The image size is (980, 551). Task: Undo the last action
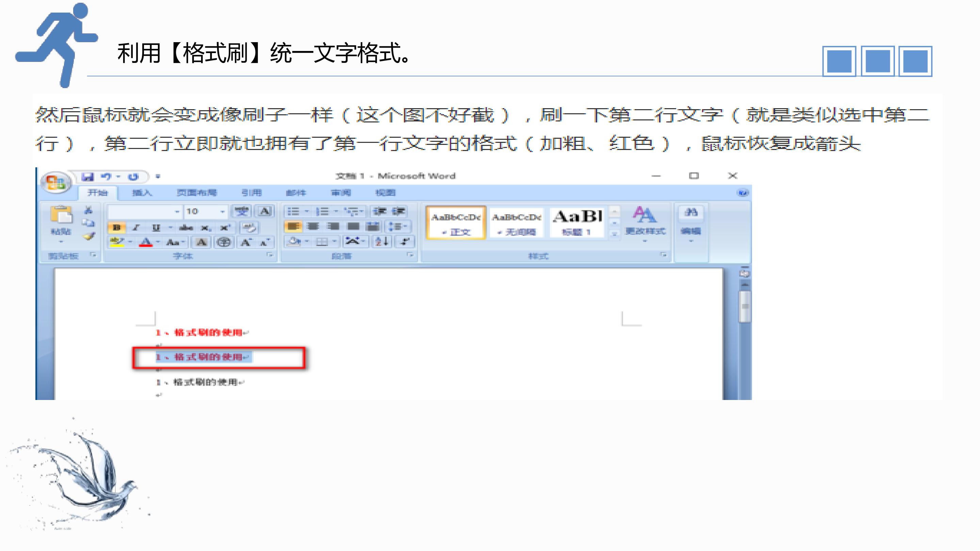[106, 177]
